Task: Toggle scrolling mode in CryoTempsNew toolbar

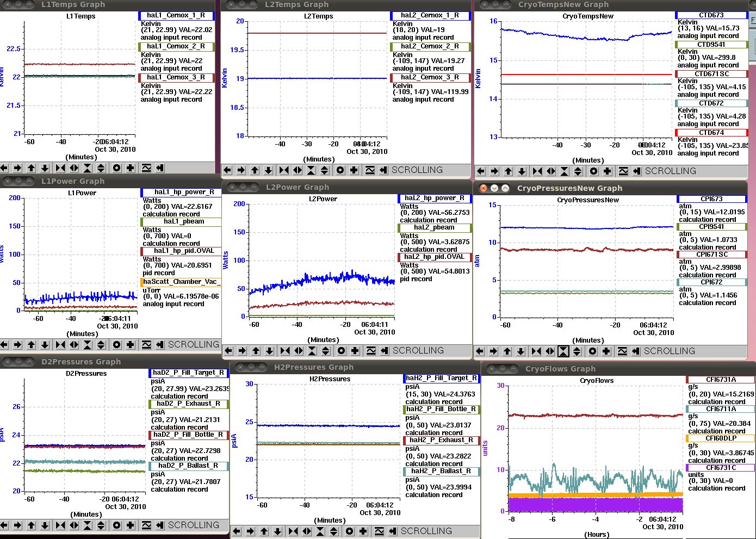Action: [637, 171]
